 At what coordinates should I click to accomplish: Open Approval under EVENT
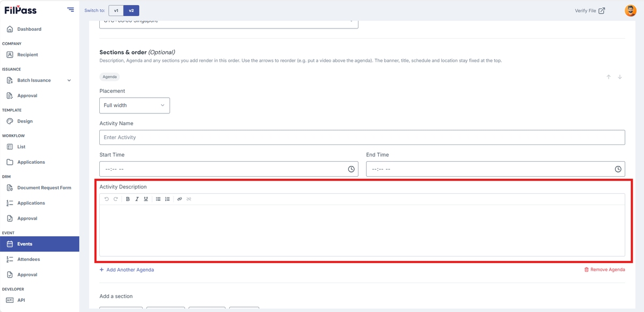40,274
